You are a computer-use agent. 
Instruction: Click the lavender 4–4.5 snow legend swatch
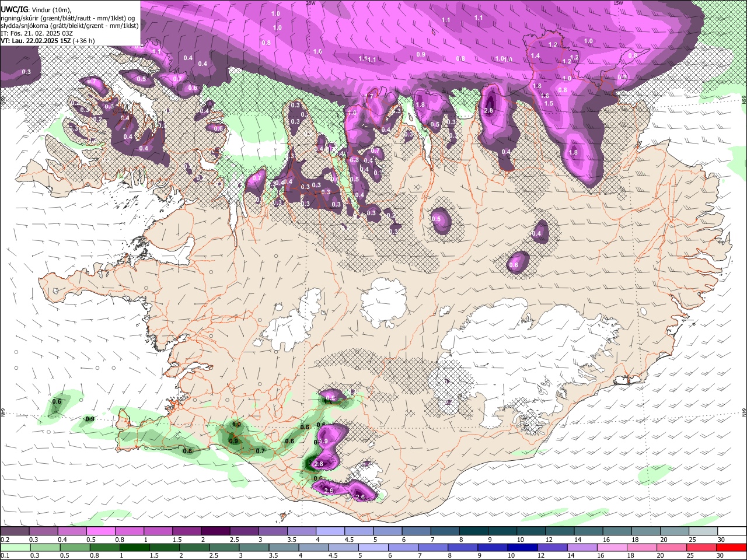pos(330,531)
